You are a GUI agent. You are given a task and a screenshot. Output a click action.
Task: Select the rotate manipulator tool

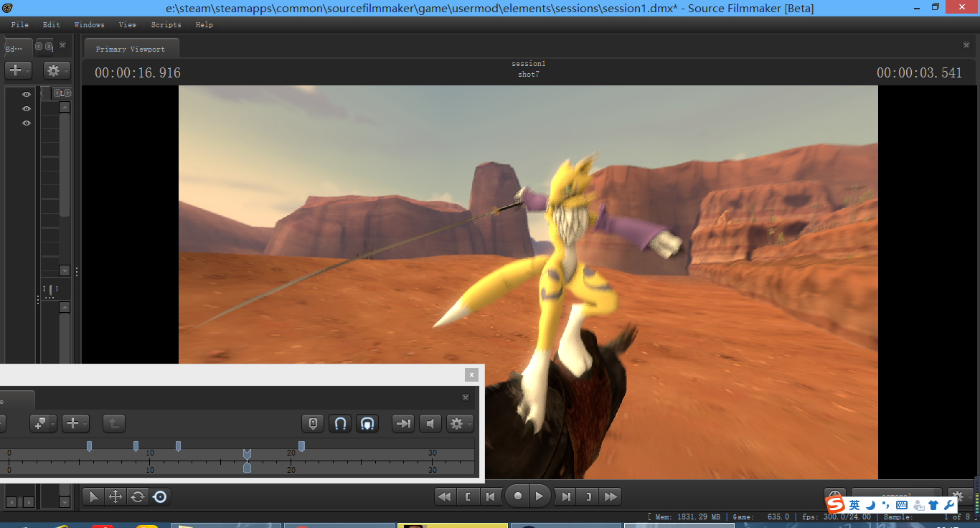(137, 496)
